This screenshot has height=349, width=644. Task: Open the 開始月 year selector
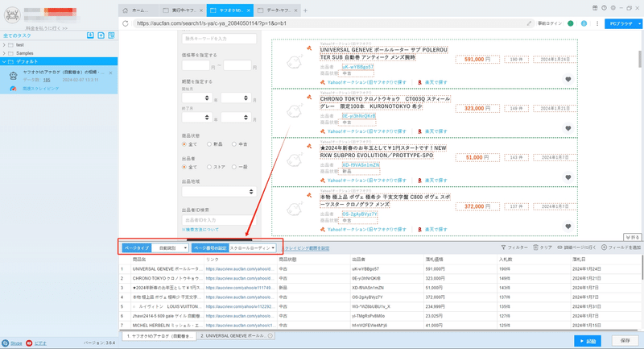[196, 98]
